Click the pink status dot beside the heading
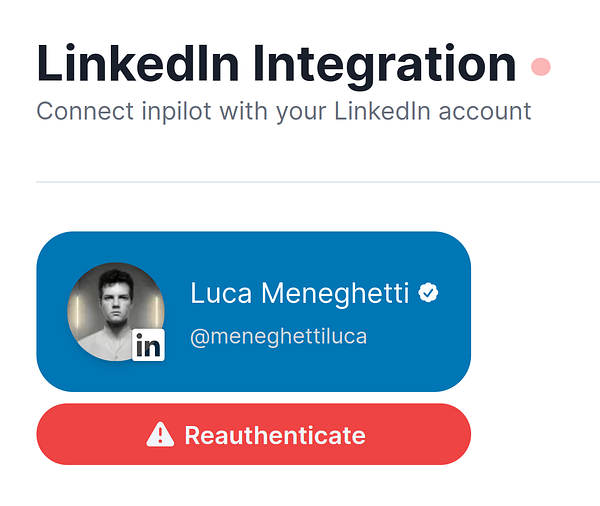600x506 pixels. coord(541,67)
